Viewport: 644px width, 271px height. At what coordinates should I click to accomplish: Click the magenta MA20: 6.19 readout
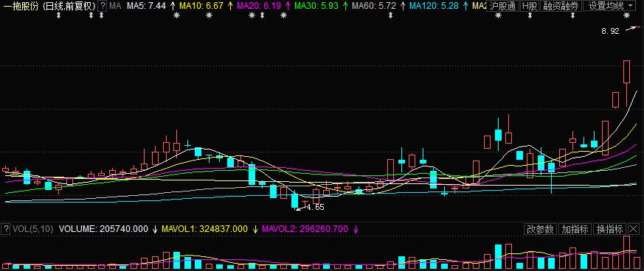[259, 6]
